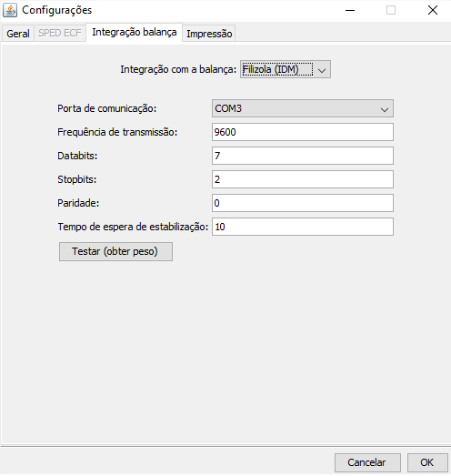451x476 pixels.
Task: Focus the Tempo de espera de estabilização field
Action: tap(303, 227)
